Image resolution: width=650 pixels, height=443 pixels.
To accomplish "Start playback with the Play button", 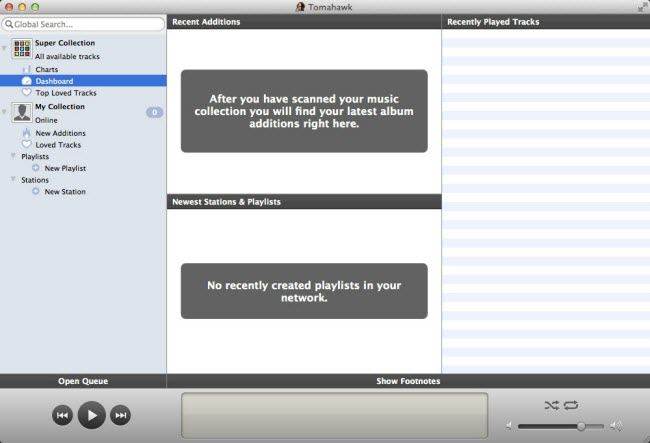I will 92,415.
